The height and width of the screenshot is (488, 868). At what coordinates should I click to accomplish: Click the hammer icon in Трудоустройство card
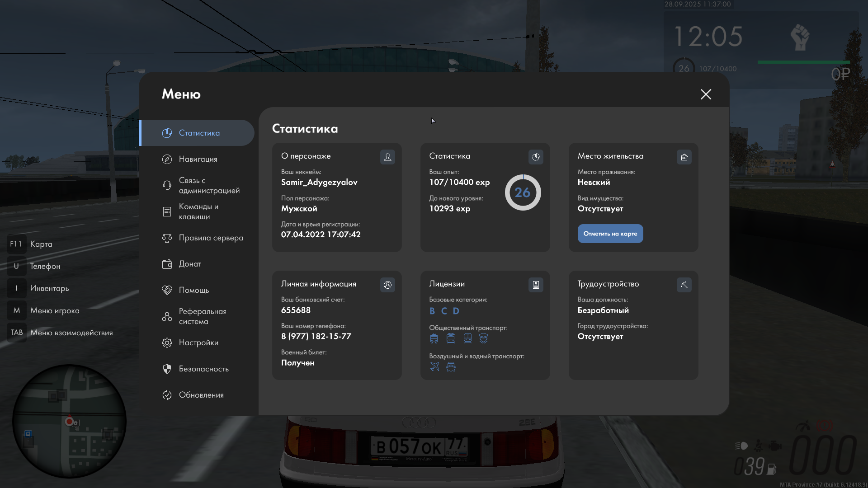click(684, 285)
